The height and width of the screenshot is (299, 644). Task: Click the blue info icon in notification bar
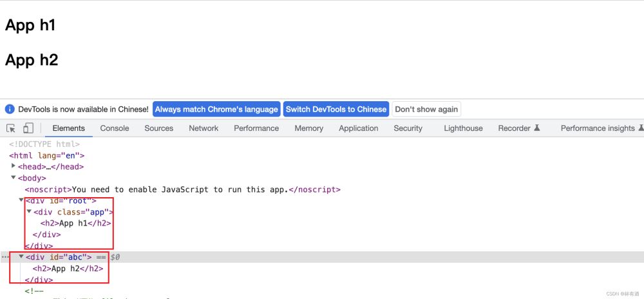click(10, 110)
